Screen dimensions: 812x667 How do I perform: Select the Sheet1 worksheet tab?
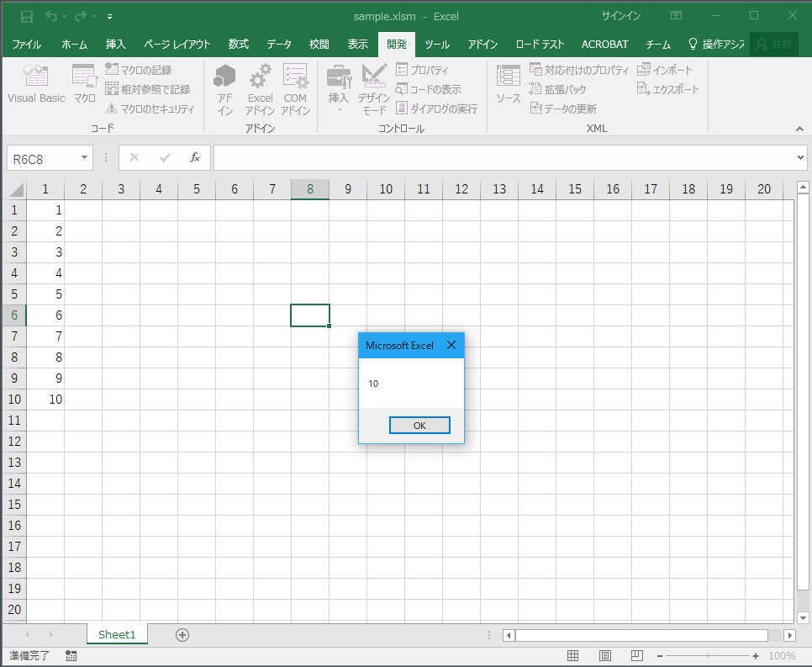pos(117,635)
